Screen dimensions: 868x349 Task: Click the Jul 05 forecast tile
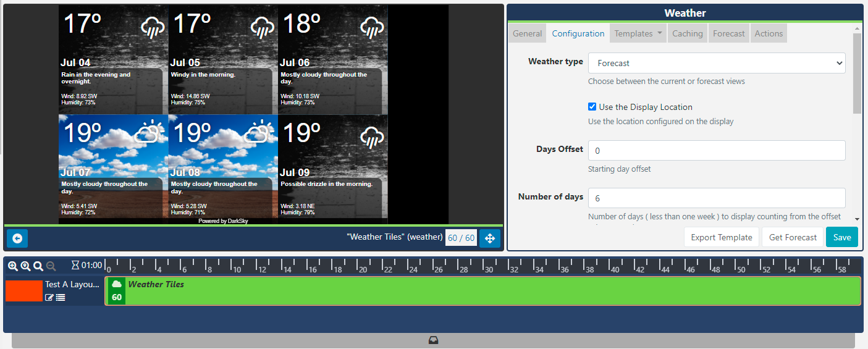(223, 60)
